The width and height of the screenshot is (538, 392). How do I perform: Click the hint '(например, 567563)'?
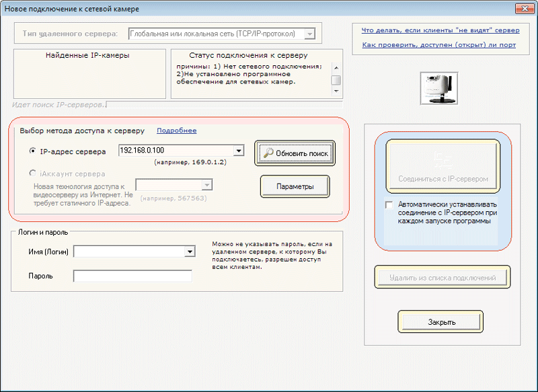pyautogui.click(x=174, y=198)
